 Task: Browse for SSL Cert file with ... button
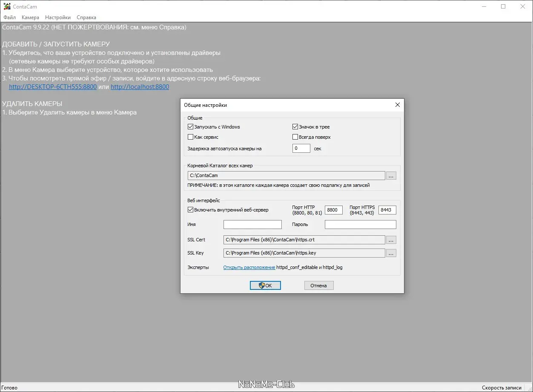(x=391, y=240)
